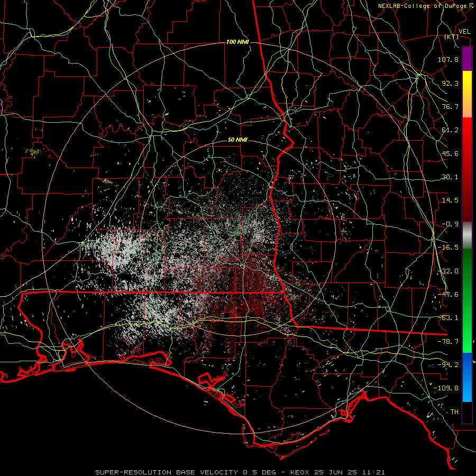This screenshot has width=476, height=476.
Task: Select the 92.3 velocity scale value
Action: [450, 83]
